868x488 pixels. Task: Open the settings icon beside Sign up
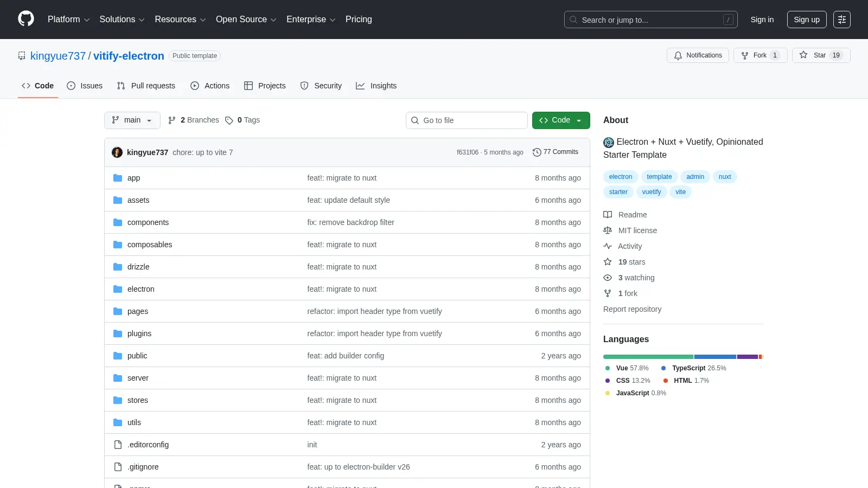[842, 20]
